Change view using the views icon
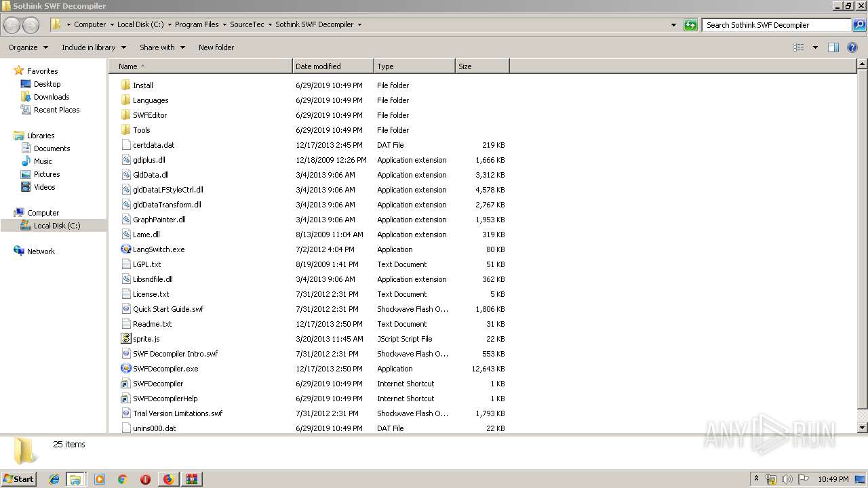Screen dimensions: 868x488 [799, 47]
